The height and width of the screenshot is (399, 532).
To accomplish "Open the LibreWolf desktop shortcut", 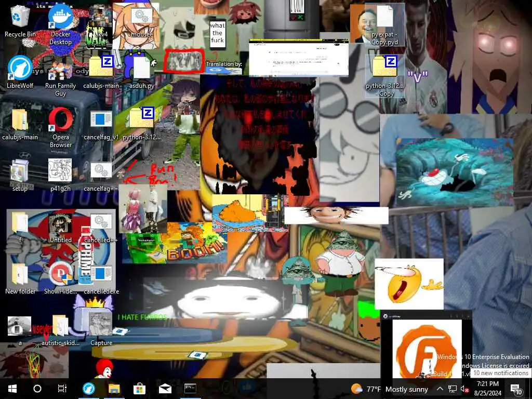I will pos(20,73).
